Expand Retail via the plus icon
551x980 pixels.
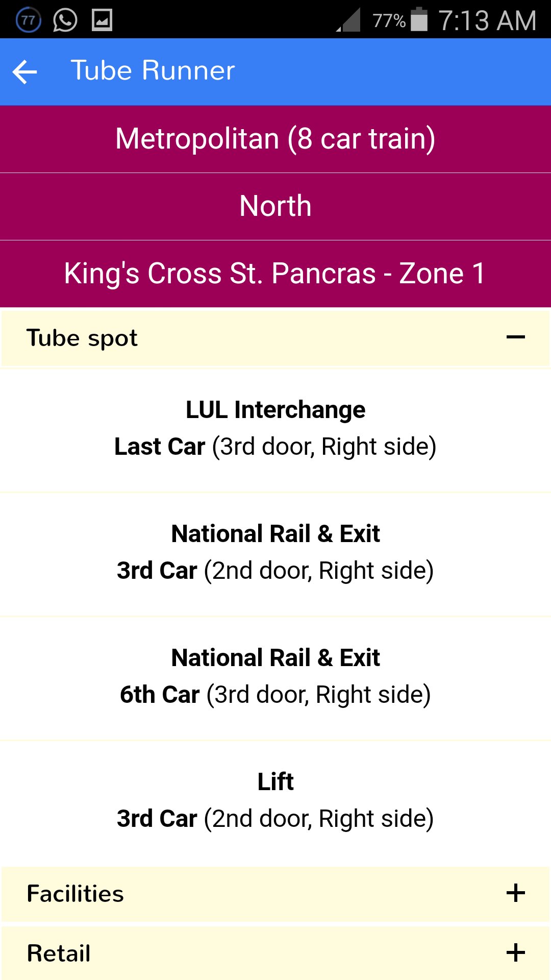(x=515, y=952)
